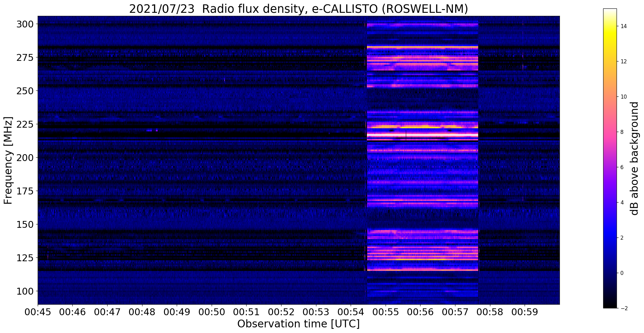The image size is (644, 333).
Task: Click the 00:50 time tick label
Action: (212, 312)
